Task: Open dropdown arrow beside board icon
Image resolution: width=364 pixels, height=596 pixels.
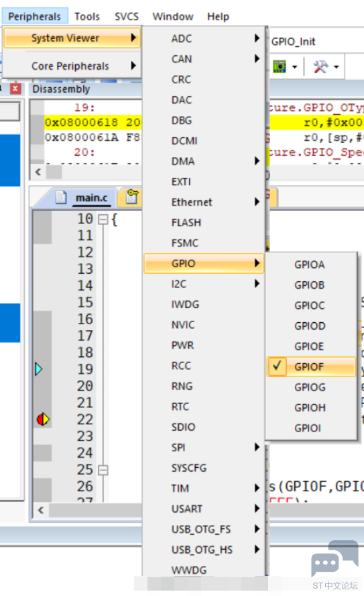Action: point(294,67)
